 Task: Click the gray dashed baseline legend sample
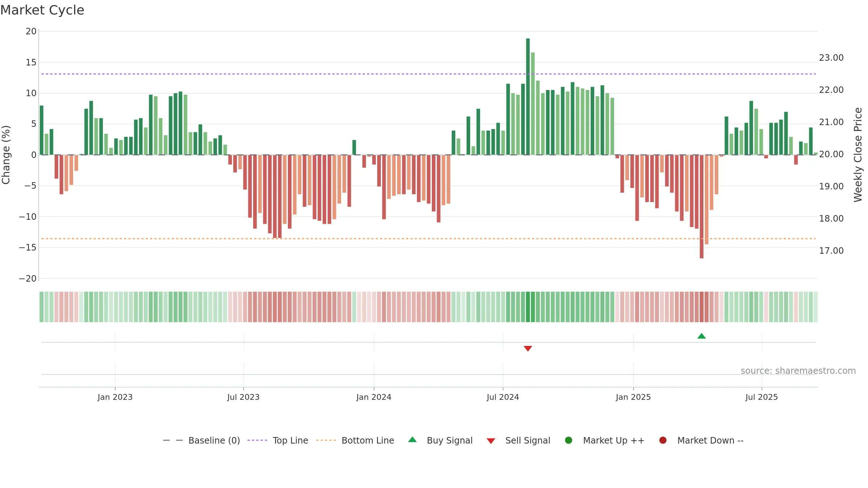pos(173,440)
